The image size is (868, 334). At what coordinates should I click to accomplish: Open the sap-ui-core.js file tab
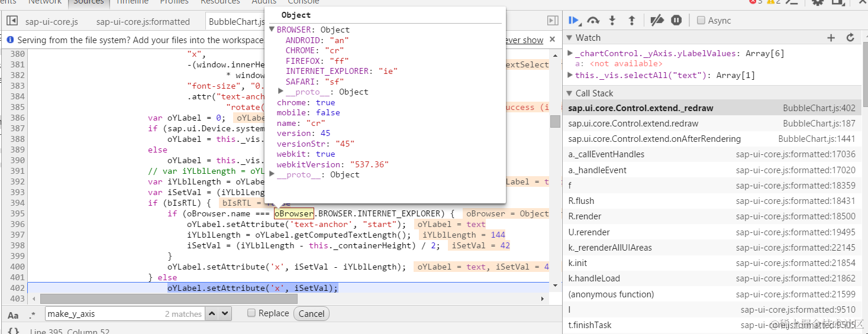51,22
